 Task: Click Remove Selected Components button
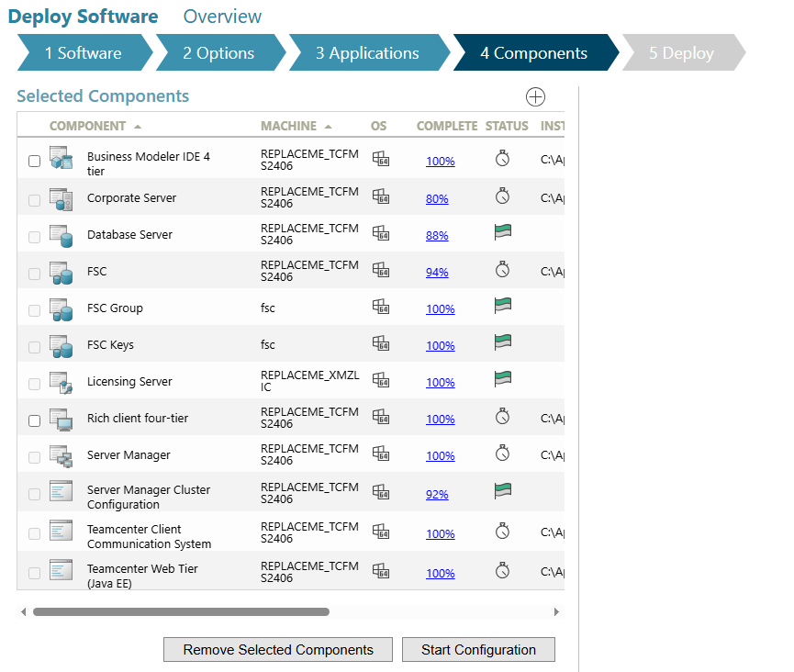278,650
